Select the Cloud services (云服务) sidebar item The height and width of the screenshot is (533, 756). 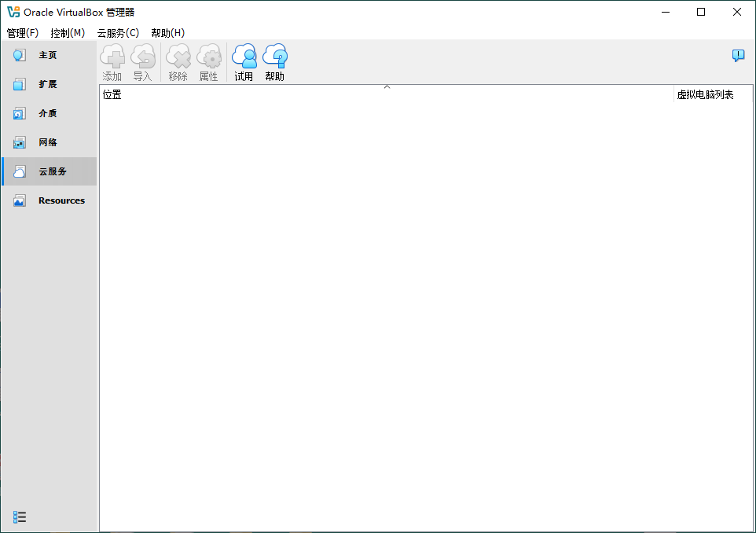point(49,171)
